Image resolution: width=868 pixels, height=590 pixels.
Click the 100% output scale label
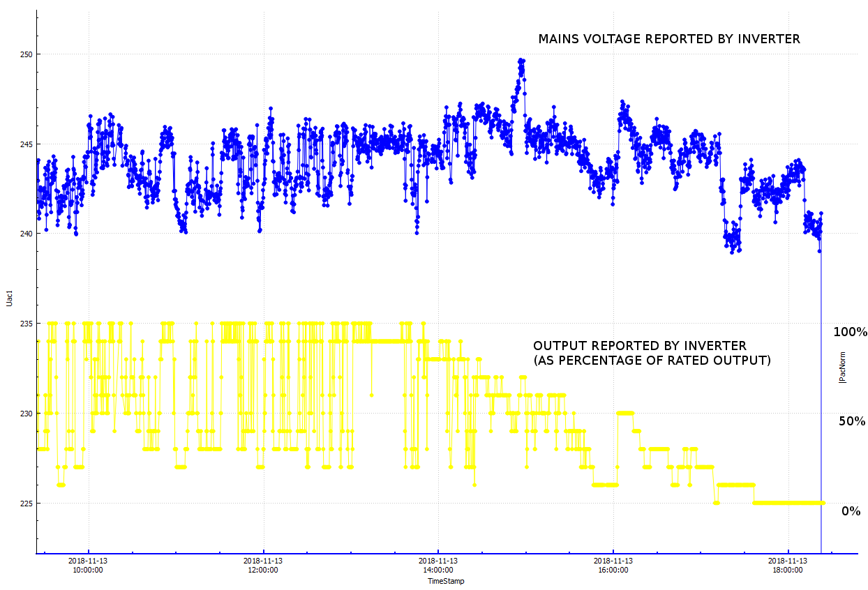[x=850, y=332]
